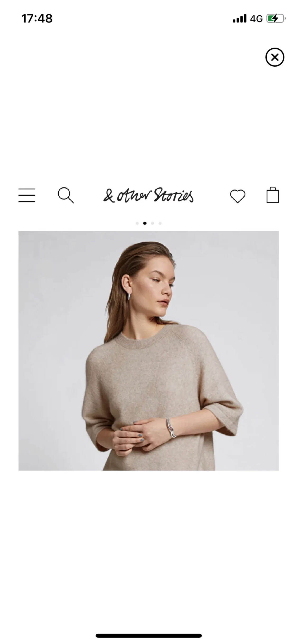Open the beige sweater product photo
297x644 pixels.
[x=148, y=351]
